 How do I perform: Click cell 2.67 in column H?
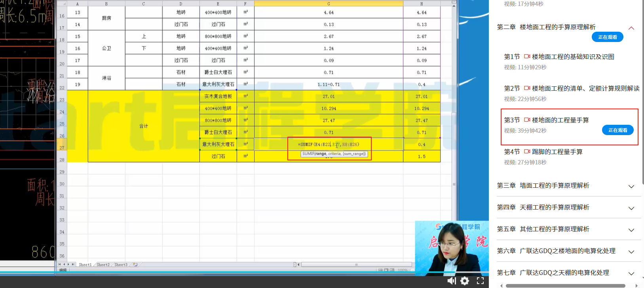[x=422, y=36]
